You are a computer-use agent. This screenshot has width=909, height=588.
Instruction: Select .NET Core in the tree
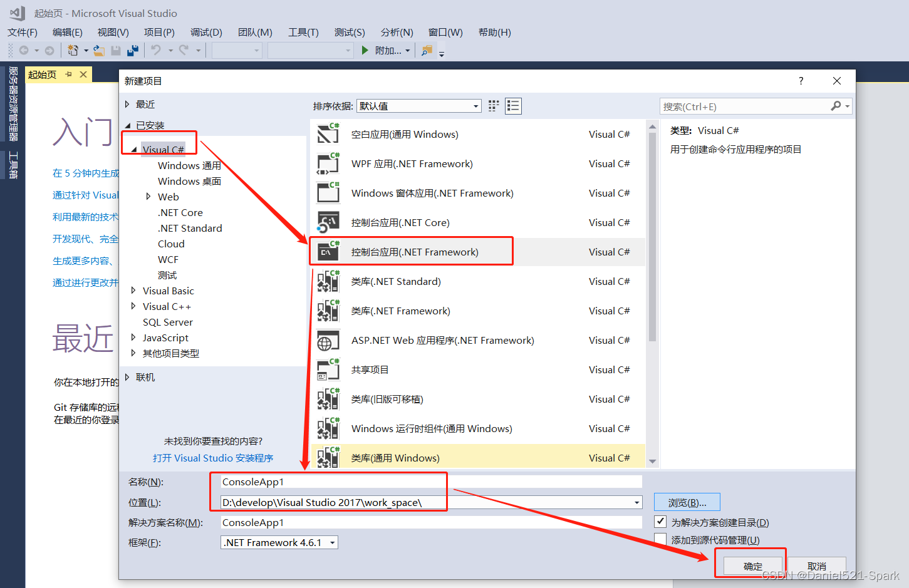180,212
